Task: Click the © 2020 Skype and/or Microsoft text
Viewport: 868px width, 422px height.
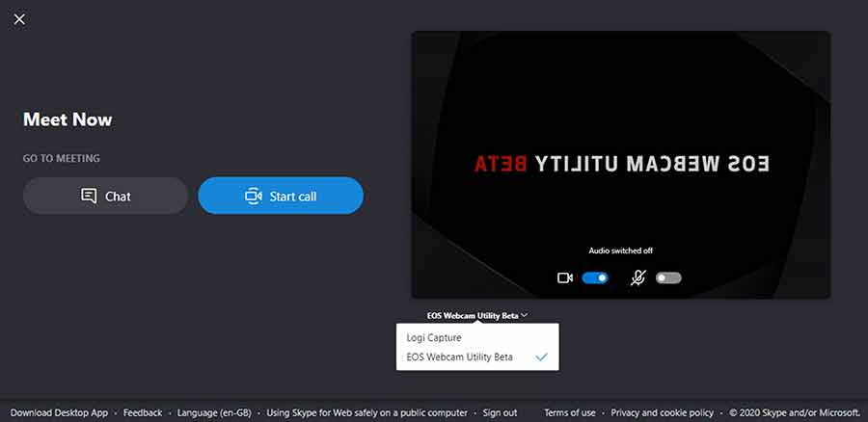Action: (x=795, y=412)
